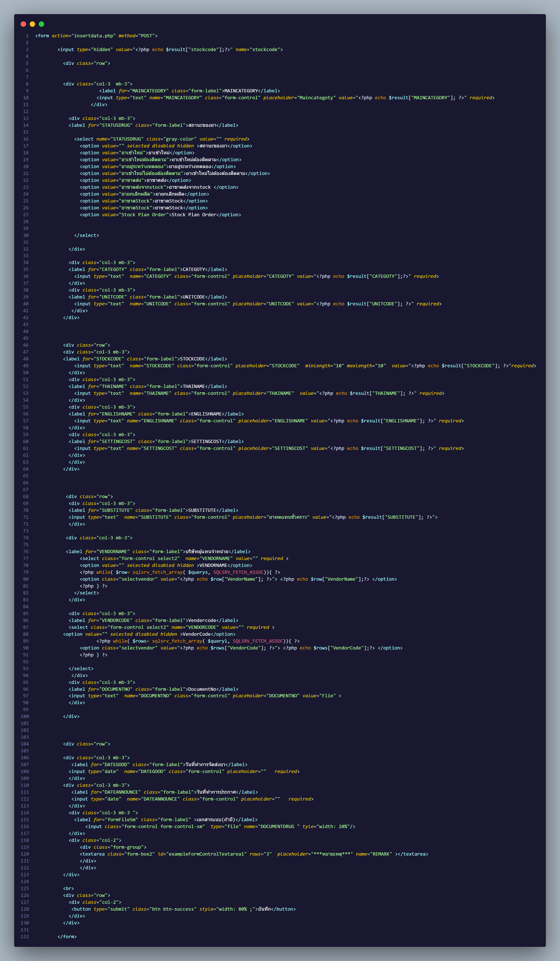Viewport: 560px width, 961px height.
Task: Click the <br> tag on line 125
Action: [69, 888]
